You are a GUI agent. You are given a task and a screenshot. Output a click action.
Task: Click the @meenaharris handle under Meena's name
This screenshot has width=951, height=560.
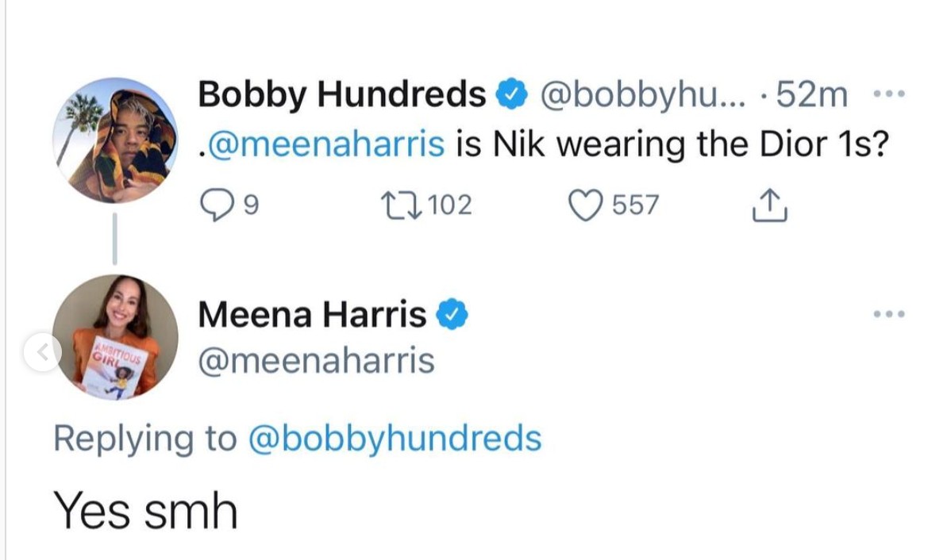click(x=316, y=361)
